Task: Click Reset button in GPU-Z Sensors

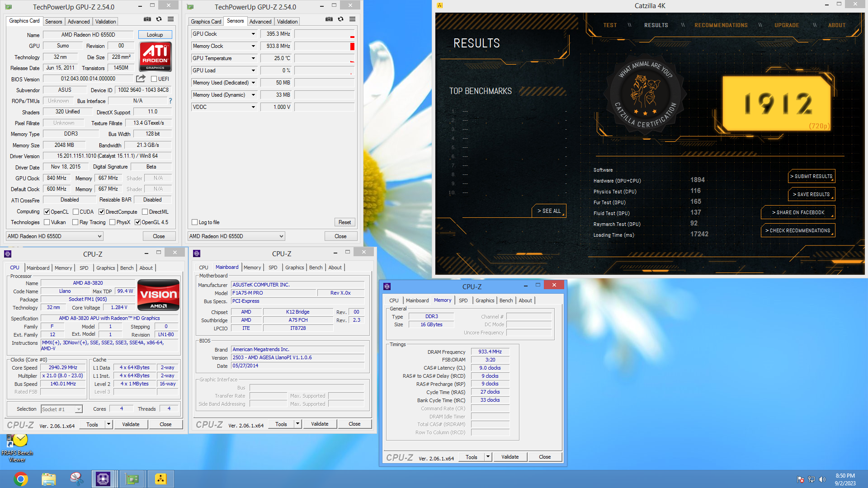Action: pos(344,222)
